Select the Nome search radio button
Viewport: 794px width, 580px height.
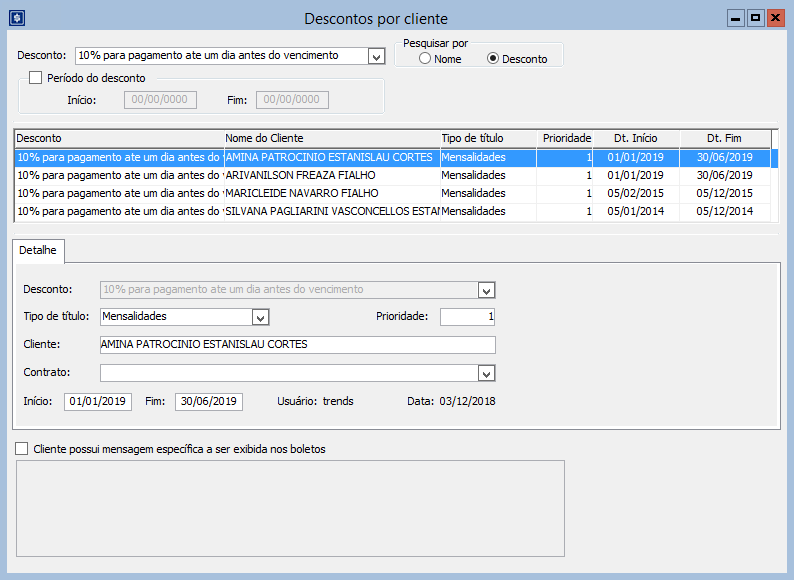425,59
